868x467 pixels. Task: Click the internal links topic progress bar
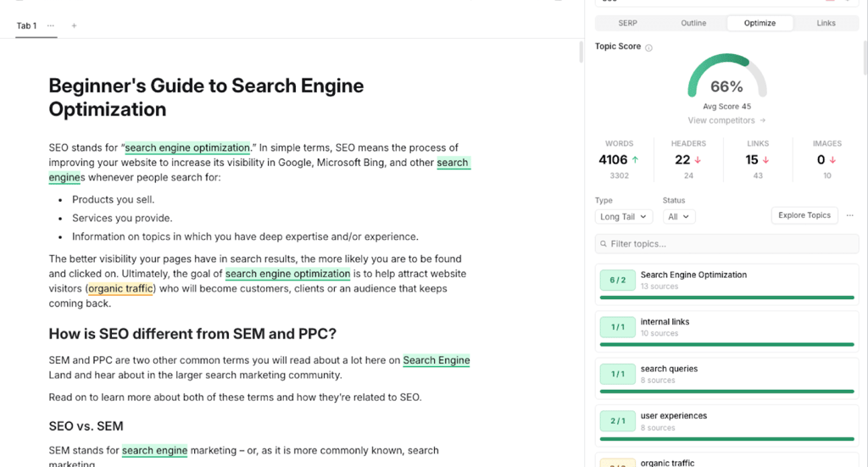click(x=726, y=345)
